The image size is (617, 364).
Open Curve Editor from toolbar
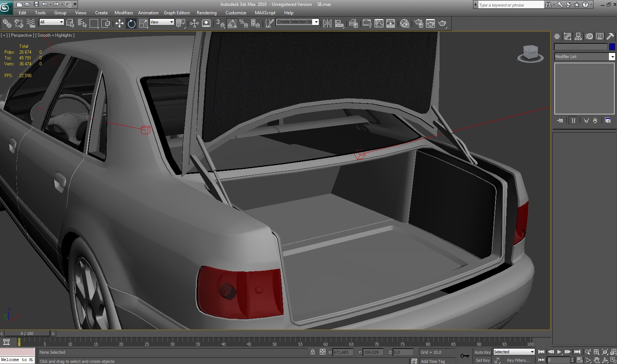tap(379, 24)
